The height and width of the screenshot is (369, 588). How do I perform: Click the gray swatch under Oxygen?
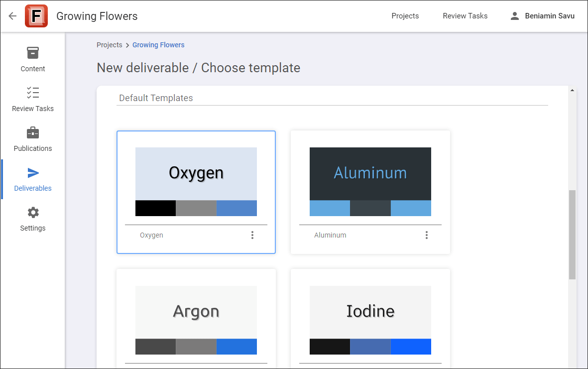pos(196,208)
